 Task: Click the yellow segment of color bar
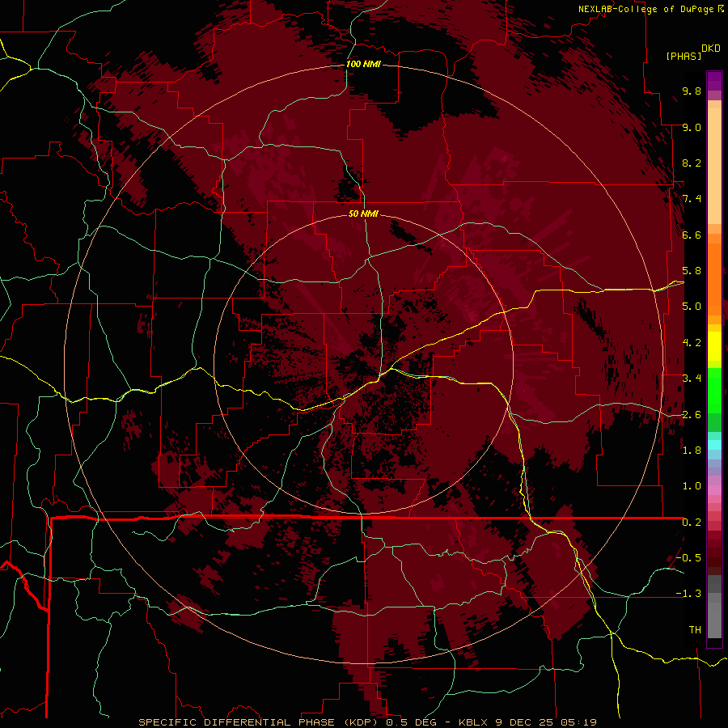(x=714, y=346)
